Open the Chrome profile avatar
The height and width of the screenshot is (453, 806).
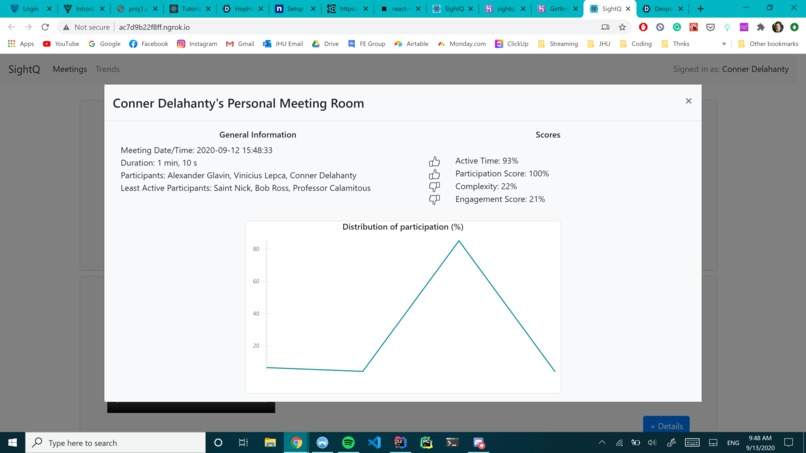pos(777,27)
